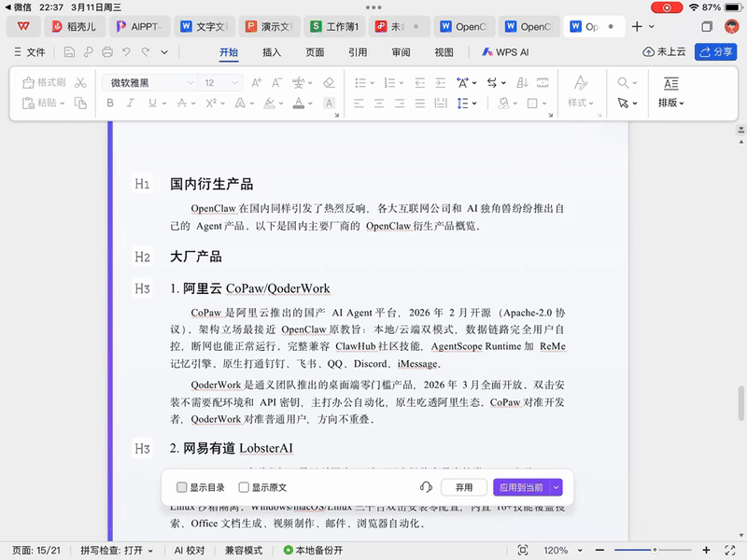
Task: Click the 分享 share button
Action: click(715, 52)
